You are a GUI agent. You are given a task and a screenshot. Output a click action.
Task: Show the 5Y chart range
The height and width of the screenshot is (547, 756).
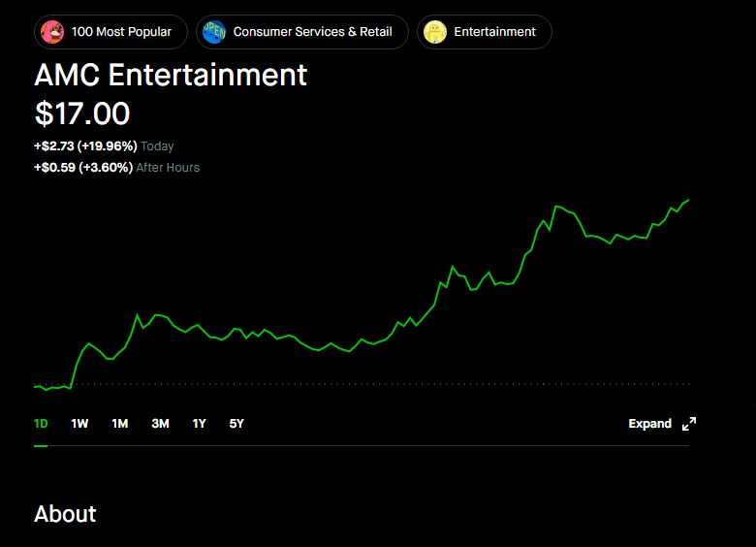click(x=236, y=424)
